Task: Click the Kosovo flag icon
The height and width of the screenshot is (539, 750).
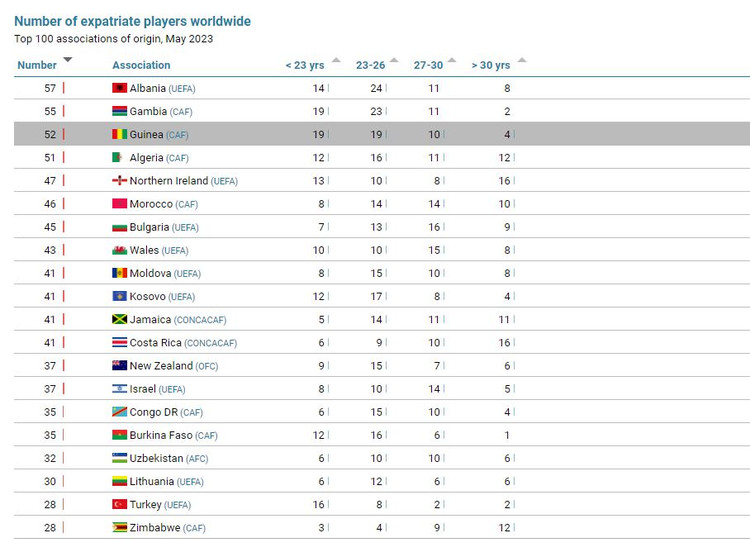Action: pos(119,297)
